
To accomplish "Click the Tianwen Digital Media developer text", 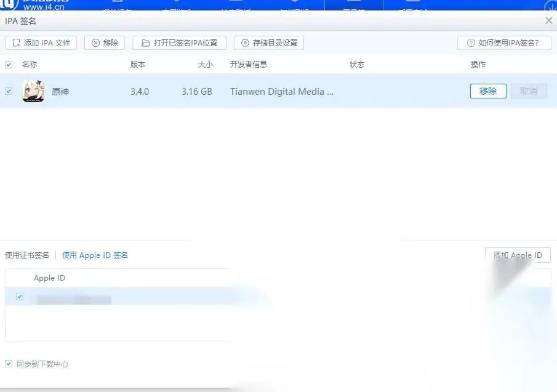I will (x=282, y=92).
